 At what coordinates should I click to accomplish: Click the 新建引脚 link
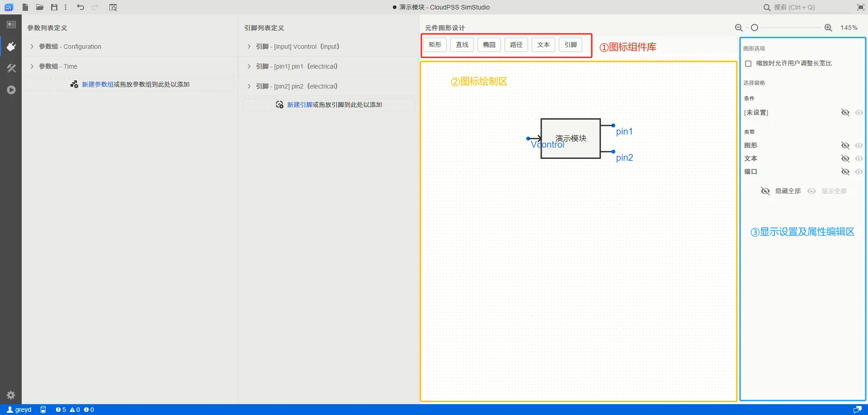(x=300, y=105)
